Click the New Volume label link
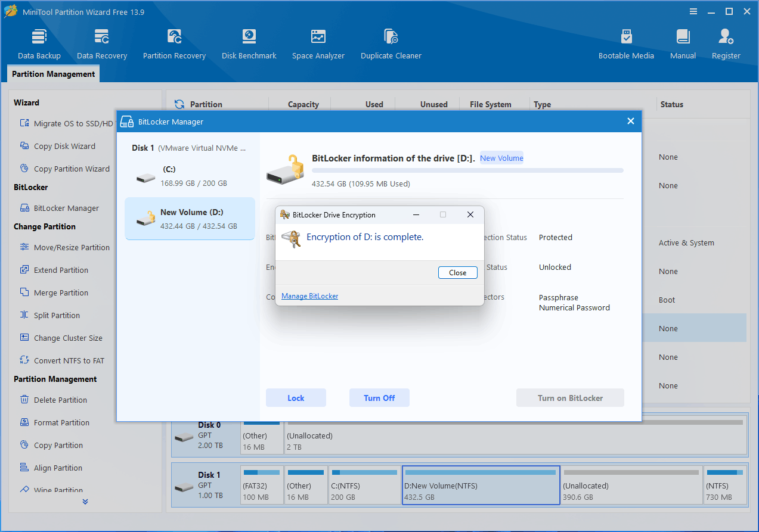759x532 pixels. point(501,158)
